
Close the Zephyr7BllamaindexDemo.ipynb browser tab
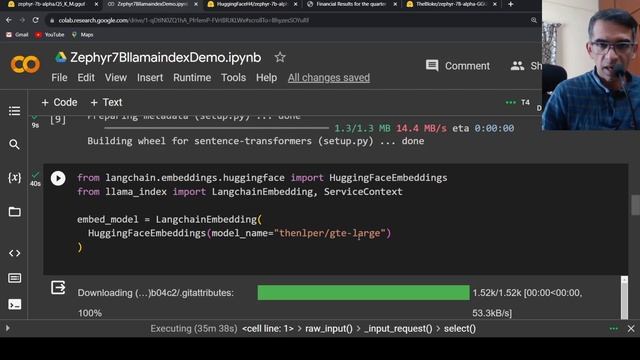(x=196, y=4)
